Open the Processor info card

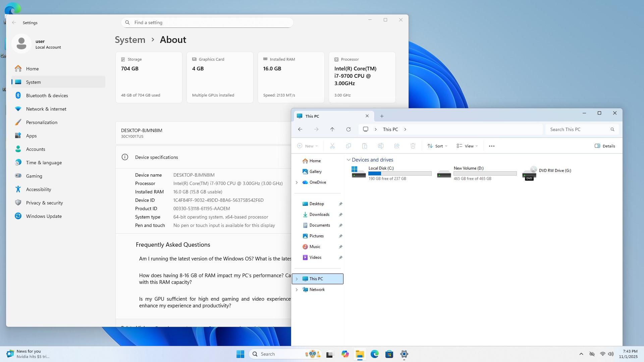point(362,77)
